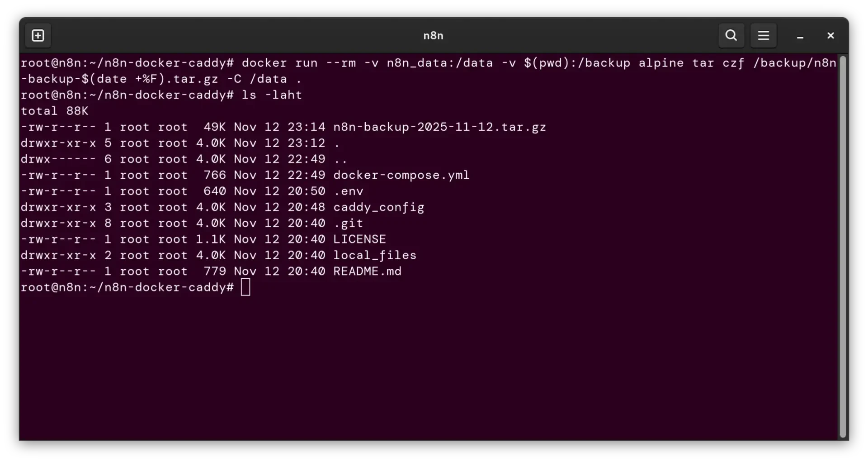The width and height of the screenshot is (868, 462).
Task: Click the LICENSE file entry
Action: 359,239
